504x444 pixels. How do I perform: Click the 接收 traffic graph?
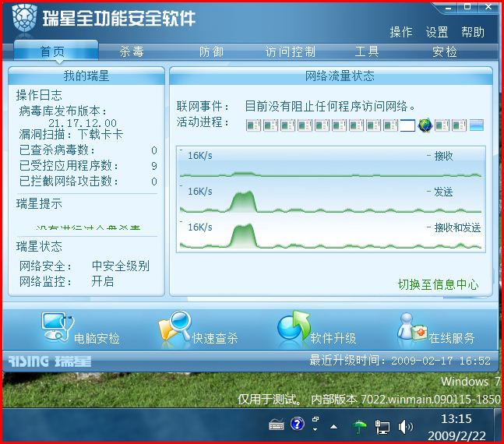pos(331,164)
